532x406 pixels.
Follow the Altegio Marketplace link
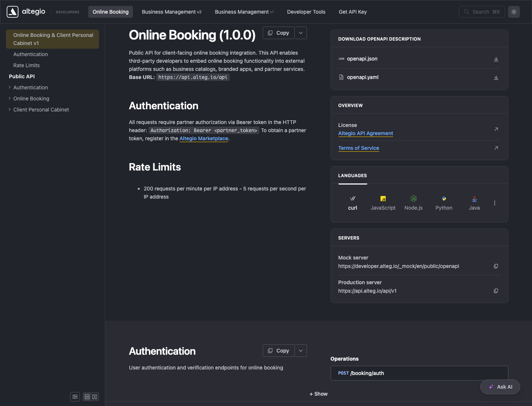[x=204, y=138]
